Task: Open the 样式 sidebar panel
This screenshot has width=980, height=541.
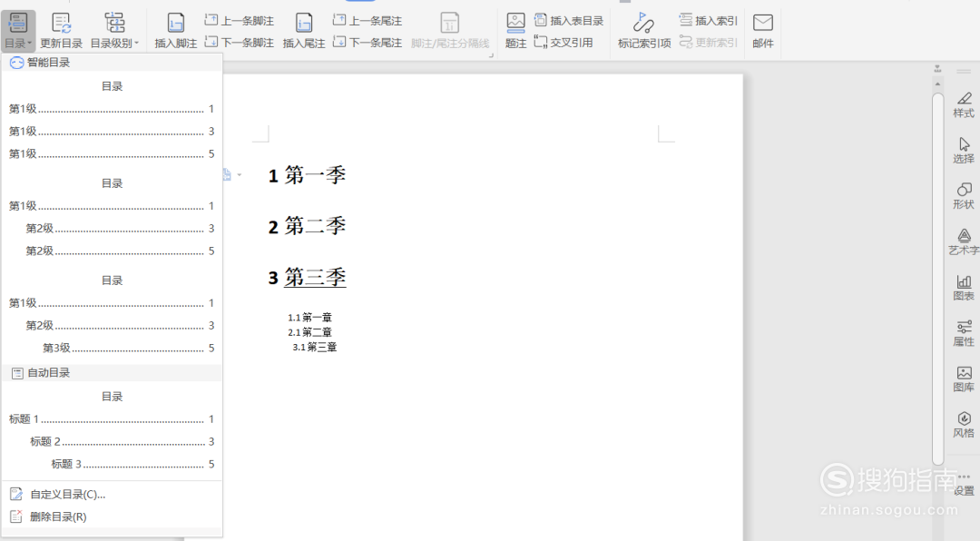Action: pos(964,105)
